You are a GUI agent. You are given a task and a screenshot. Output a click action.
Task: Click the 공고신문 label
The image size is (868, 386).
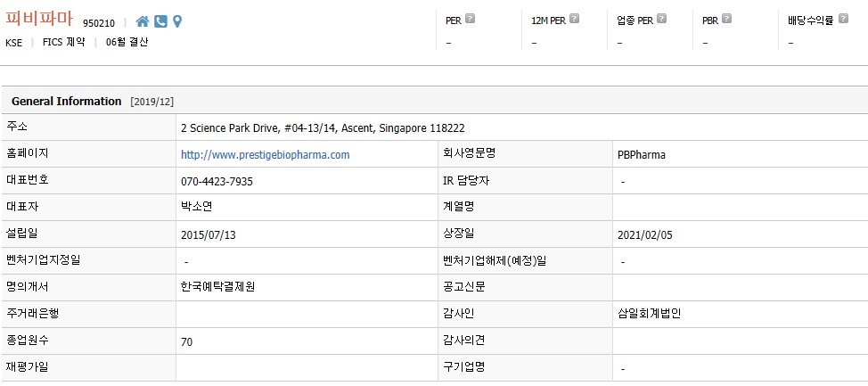tap(464, 287)
